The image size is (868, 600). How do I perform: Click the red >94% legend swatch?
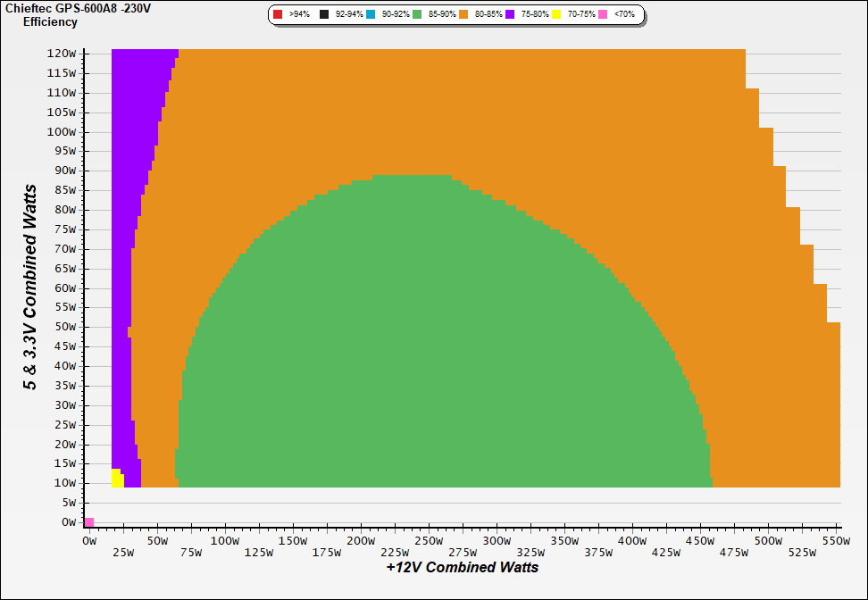pyautogui.click(x=278, y=15)
